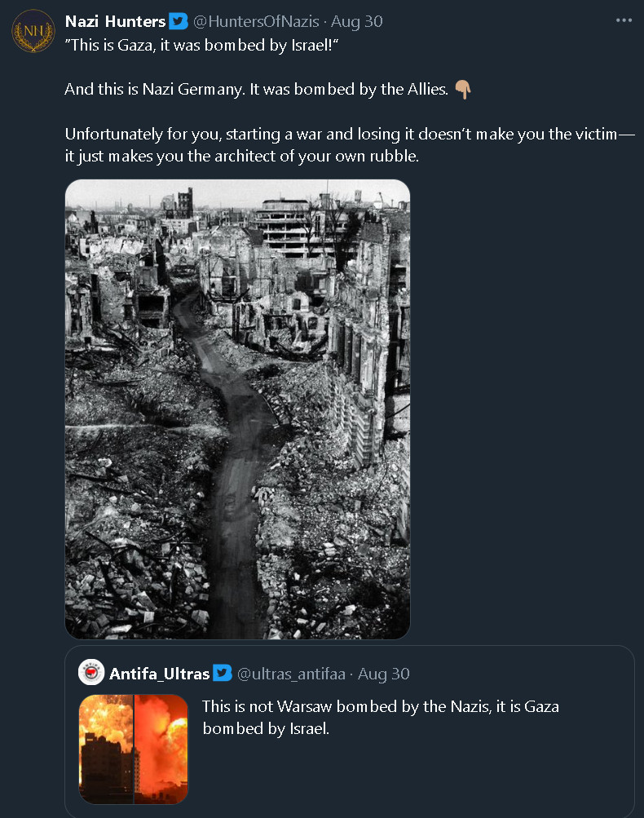The height and width of the screenshot is (818, 644).
Task: Click verified badge beside Antifa_Ultras name
Action: (223, 674)
